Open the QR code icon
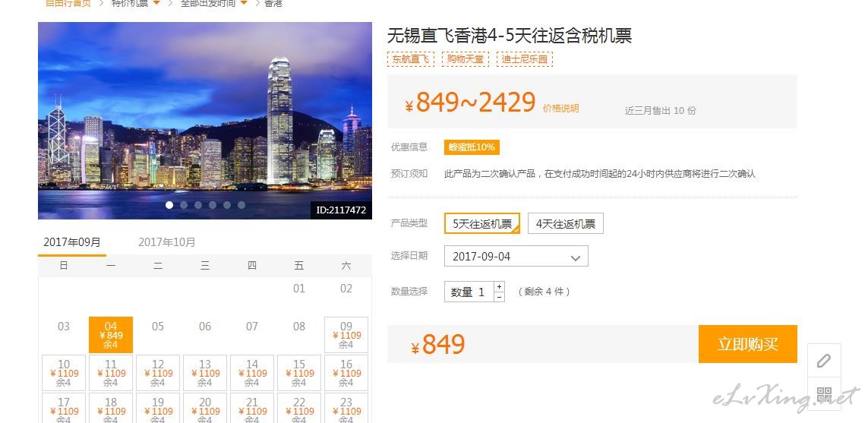Viewport: 868px width, 423px height. (x=824, y=394)
